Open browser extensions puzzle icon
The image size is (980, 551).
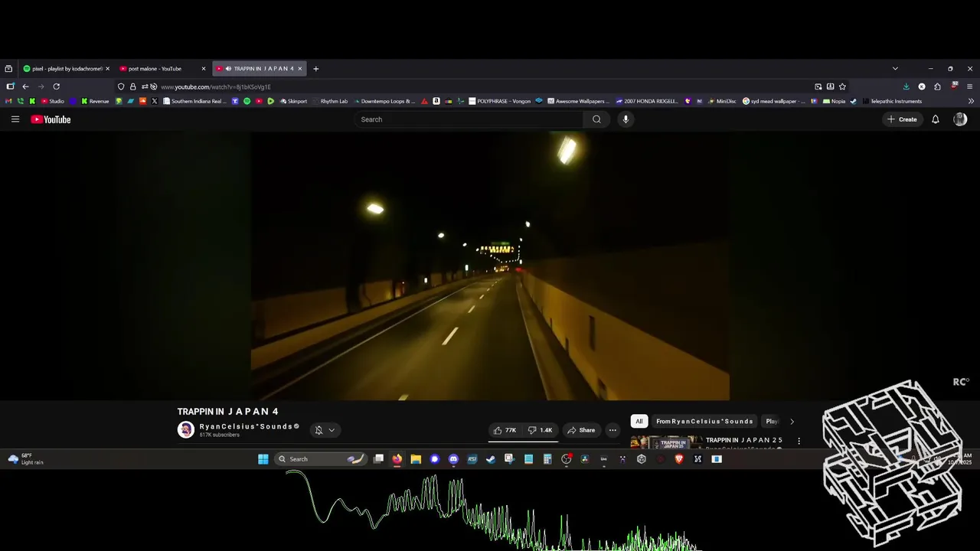[937, 86]
